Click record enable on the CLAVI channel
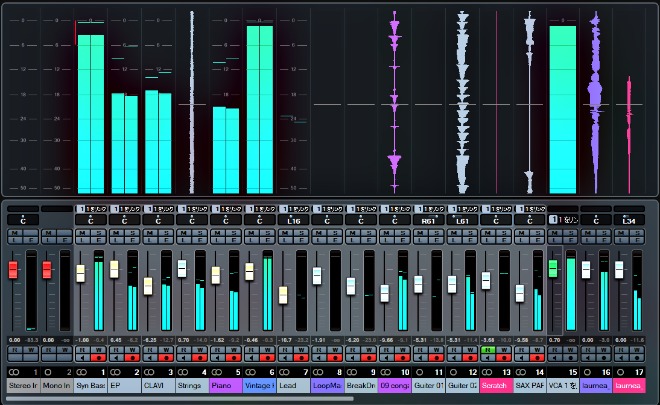660x405 pixels. 166,358
